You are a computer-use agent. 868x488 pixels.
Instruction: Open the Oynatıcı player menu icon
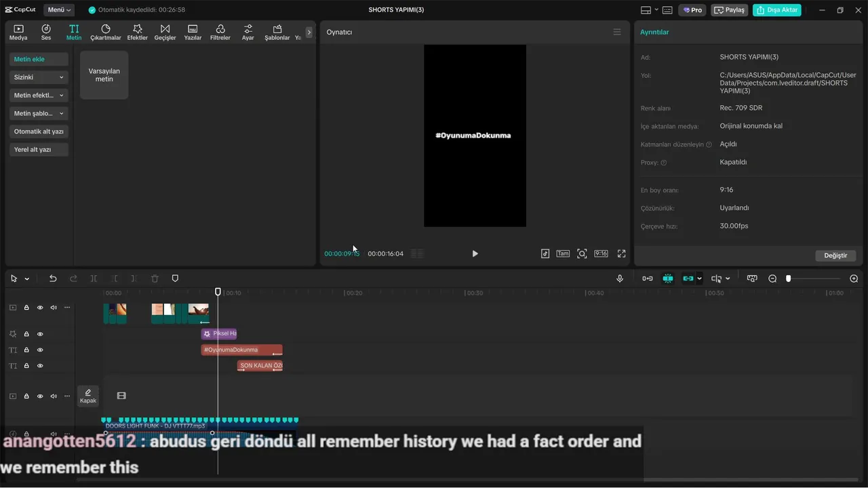(617, 32)
